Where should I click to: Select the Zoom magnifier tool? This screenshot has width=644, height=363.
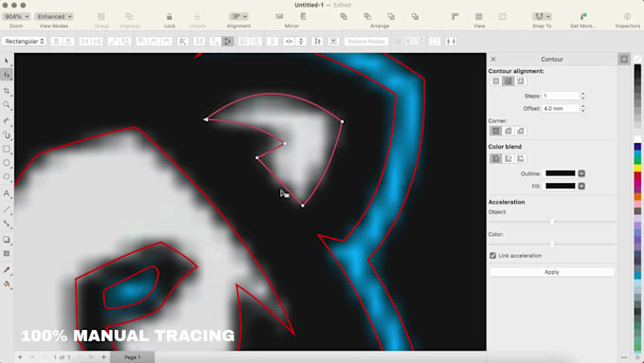(x=7, y=105)
